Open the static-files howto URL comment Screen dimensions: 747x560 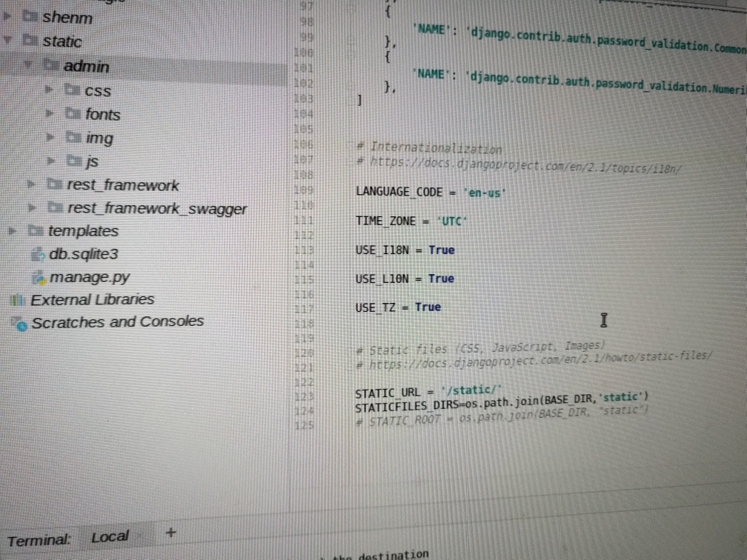click(x=534, y=361)
